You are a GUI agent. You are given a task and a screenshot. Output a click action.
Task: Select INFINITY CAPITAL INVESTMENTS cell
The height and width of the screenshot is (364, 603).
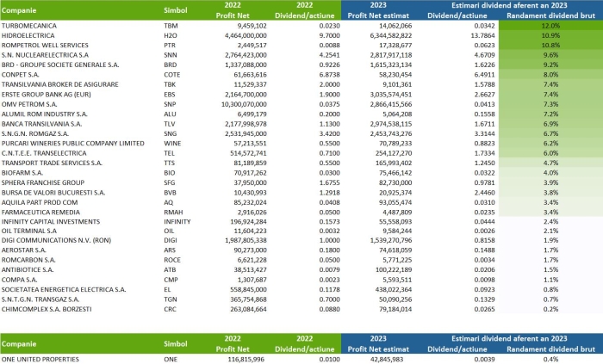tap(51, 221)
